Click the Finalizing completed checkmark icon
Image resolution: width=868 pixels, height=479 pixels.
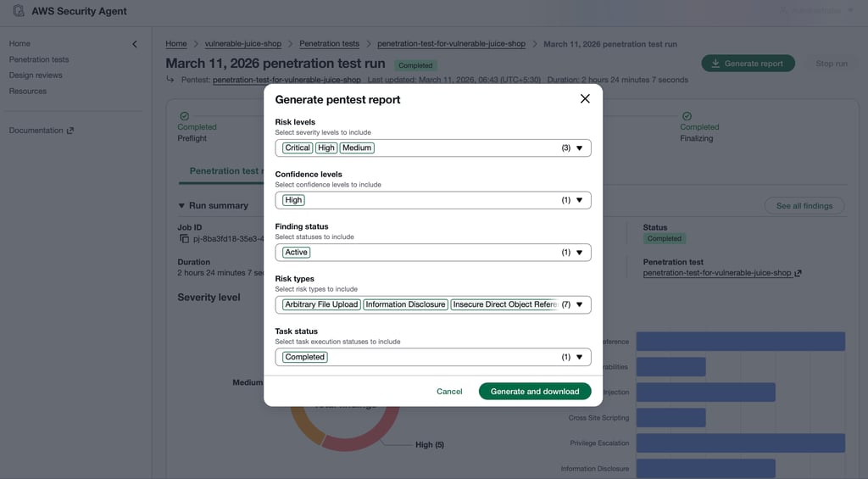click(687, 116)
